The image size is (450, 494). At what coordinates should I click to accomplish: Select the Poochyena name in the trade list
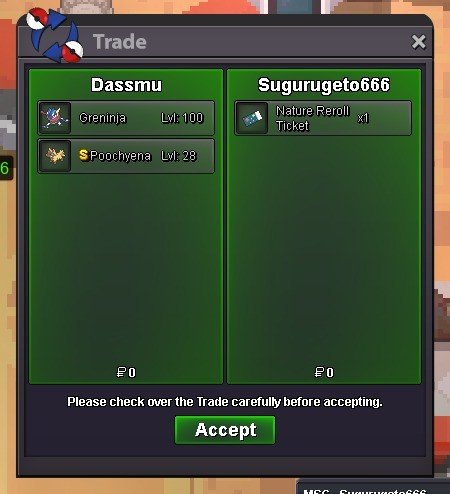(120, 156)
